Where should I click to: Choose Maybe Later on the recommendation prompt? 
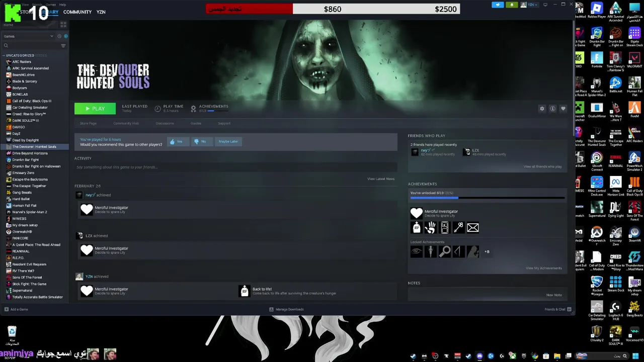point(228,142)
